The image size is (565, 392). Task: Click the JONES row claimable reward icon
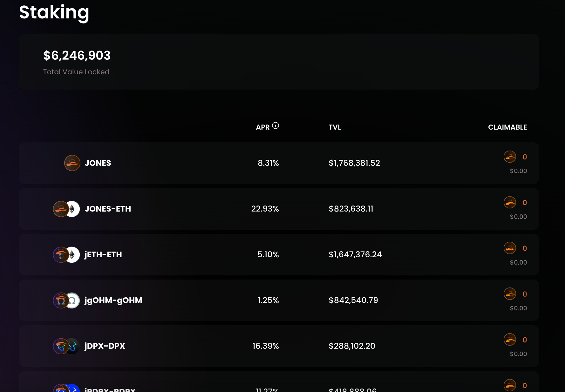[510, 157]
